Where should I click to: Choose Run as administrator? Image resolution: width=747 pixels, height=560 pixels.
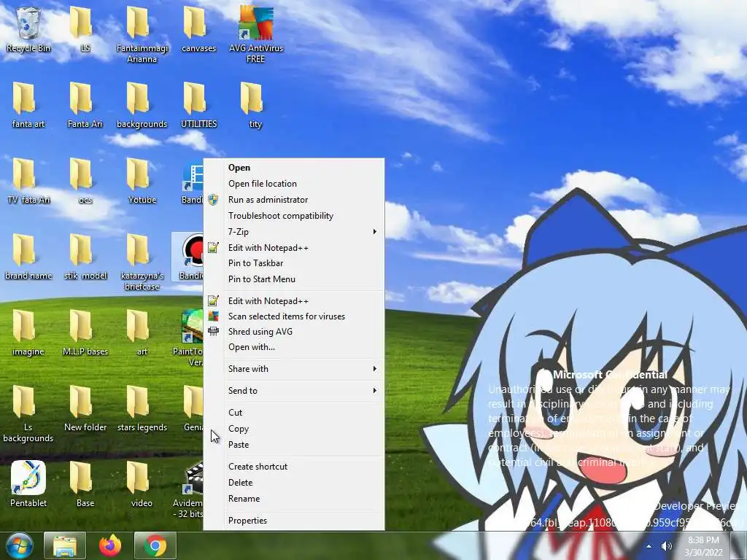[294, 200]
